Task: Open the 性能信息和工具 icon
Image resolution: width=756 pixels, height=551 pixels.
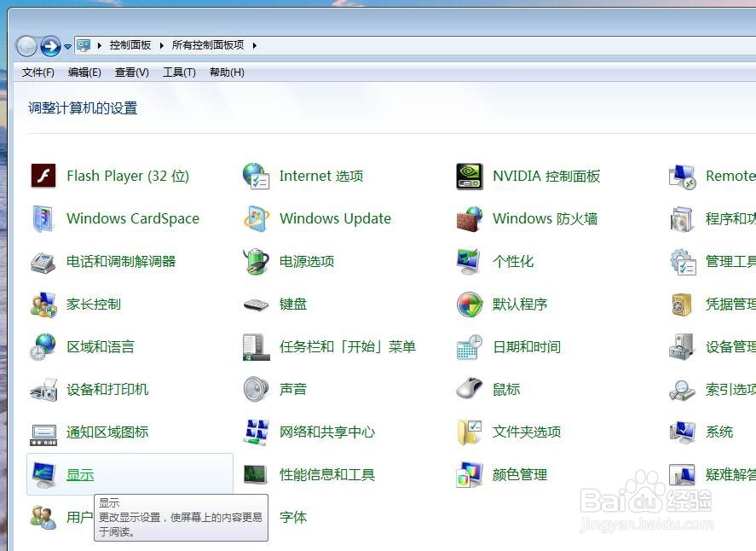Action: click(255, 474)
